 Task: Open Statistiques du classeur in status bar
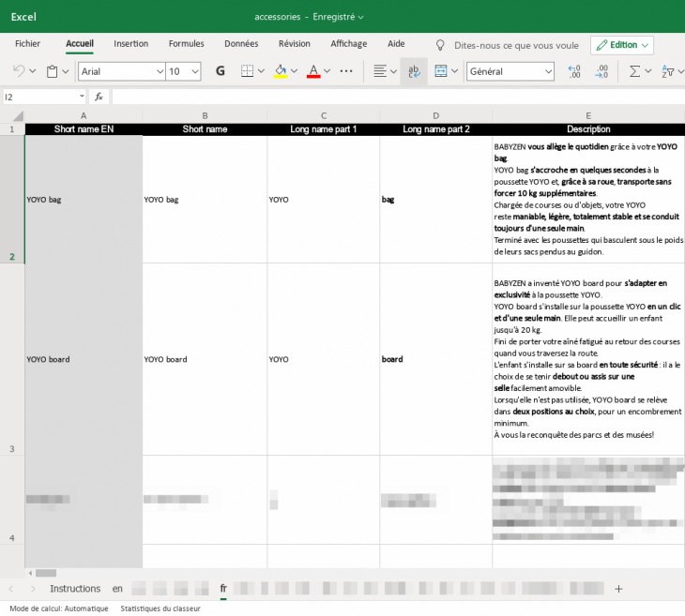(x=160, y=608)
